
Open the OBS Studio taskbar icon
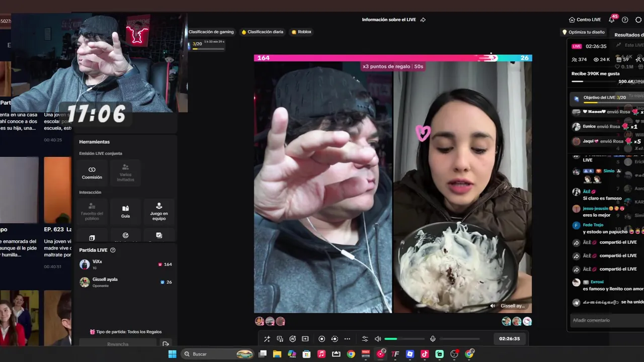pyautogui.click(x=454, y=354)
